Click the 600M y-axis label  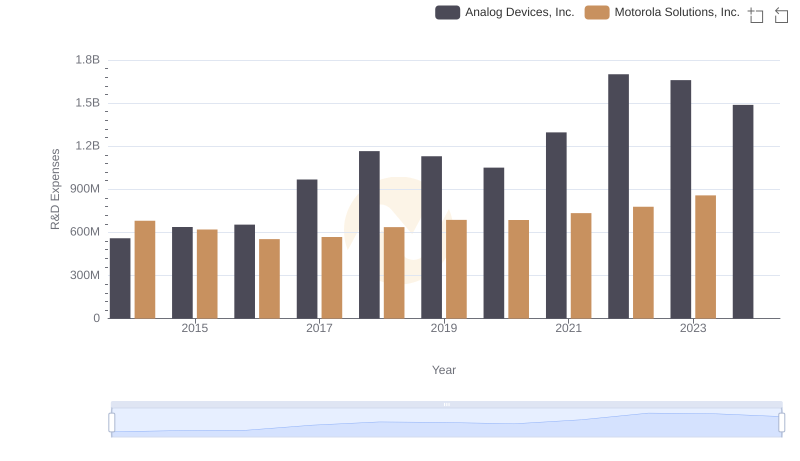(85, 232)
